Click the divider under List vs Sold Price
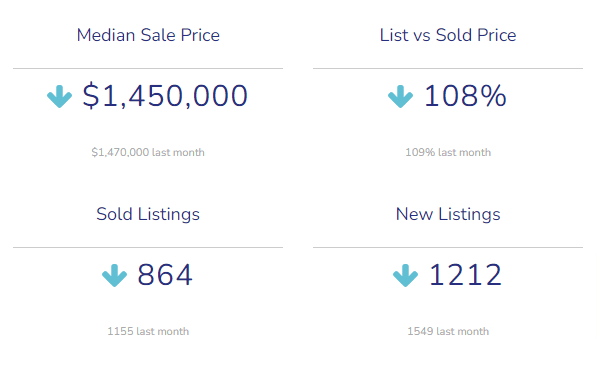The height and width of the screenshot is (367, 597). pyautogui.click(x=448, y=69)
